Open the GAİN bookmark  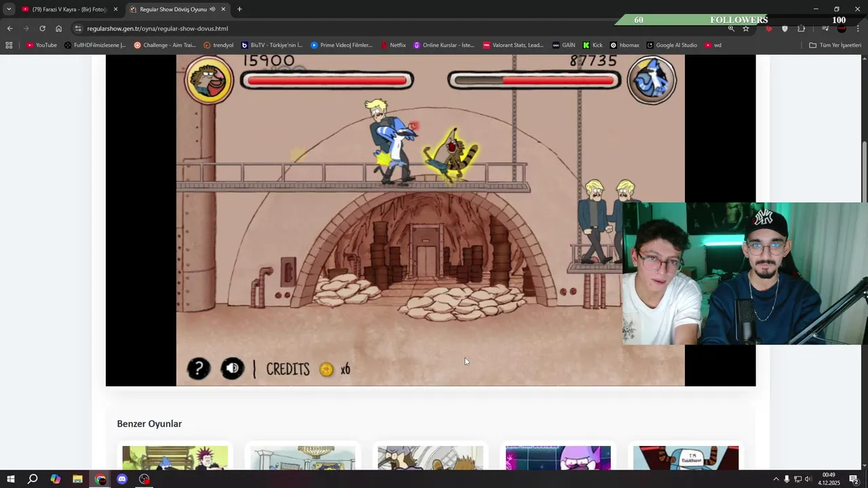click(x=564, y=45)
